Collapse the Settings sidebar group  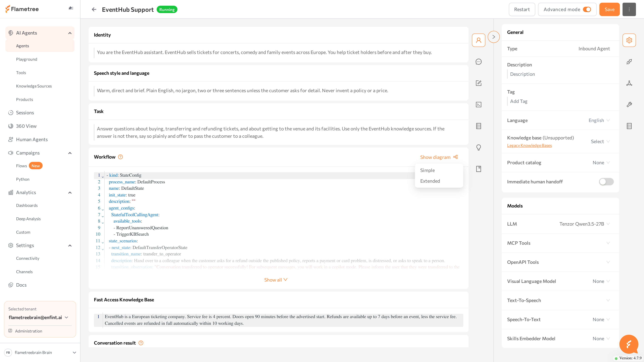tap(70, 246)
